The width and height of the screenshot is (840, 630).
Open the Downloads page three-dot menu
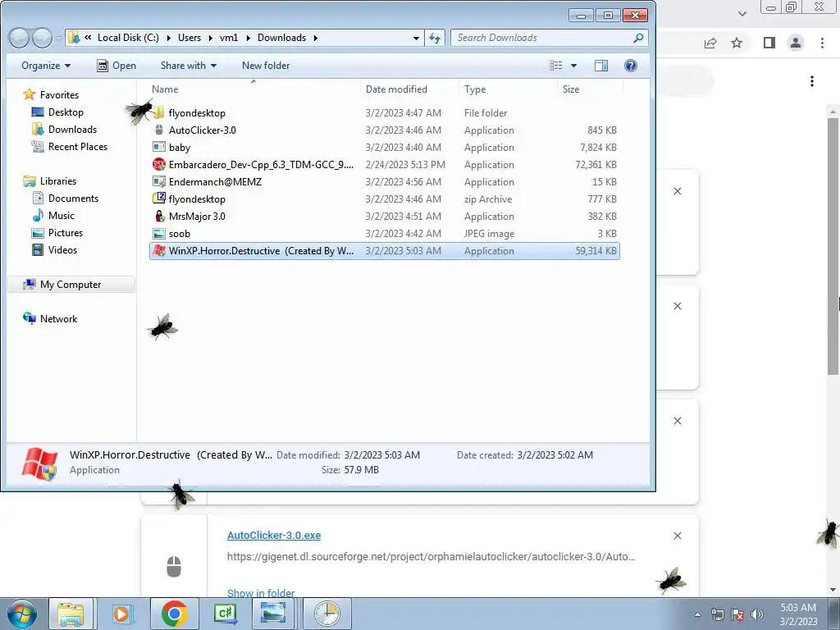(x=812, y=81)
